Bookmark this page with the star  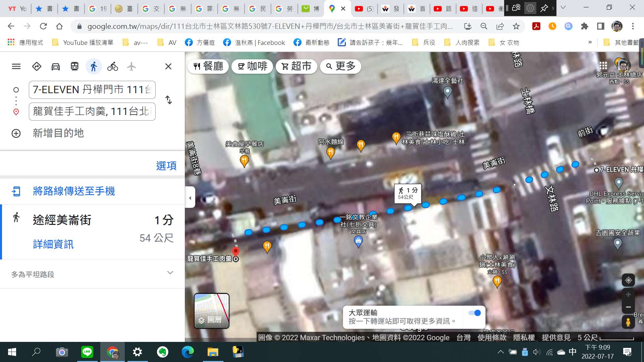pos(516,26)
